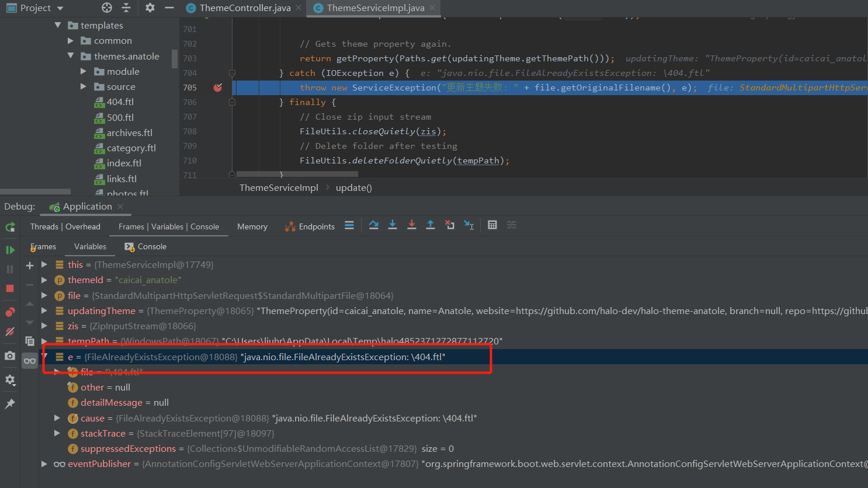Collapse all nodes in Project panel
868x488 pixels.
pos(126,8)
